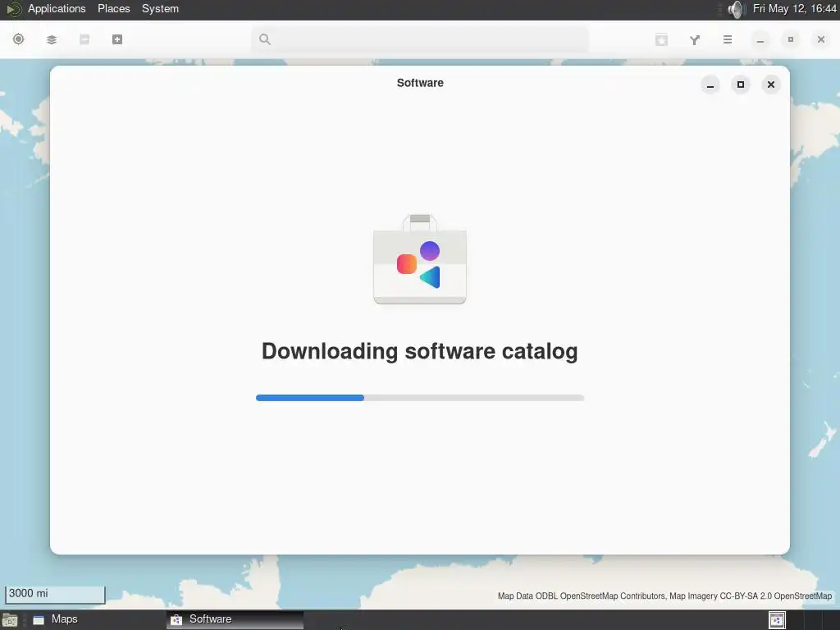Screen dimensions: 840x630
Task: Locate current position in Maps toolbar
Action: point(18,39)
